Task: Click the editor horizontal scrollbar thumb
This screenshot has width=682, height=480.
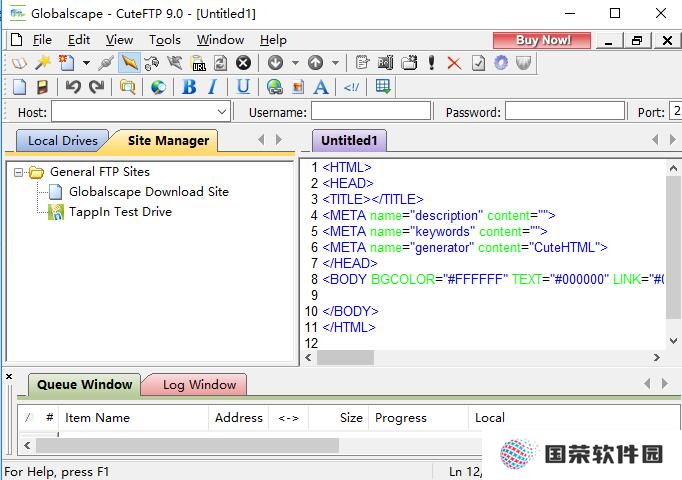Action: pyautogui.click(x=345, y=357)
